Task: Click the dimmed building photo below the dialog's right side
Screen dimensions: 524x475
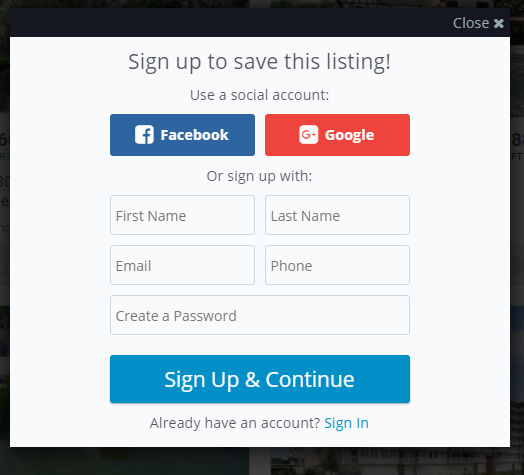Action: [x=397, y=461]
